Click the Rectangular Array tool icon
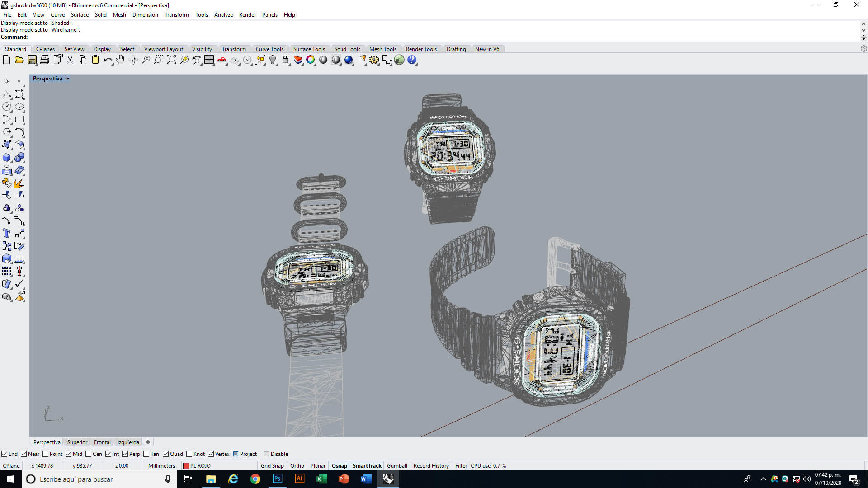Screen dimensions: 868x488 click(7, 271)
